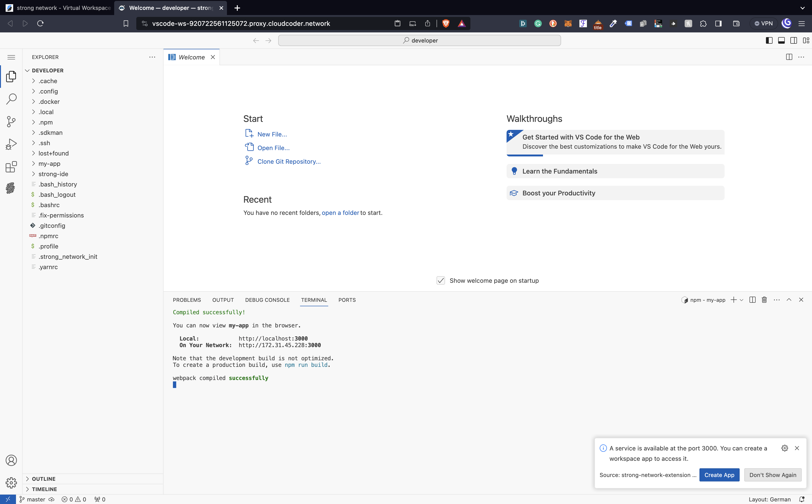Image resolution: width=812 pixels, height=504 pixels.
Task: Open the Accounts icon at bottom sidebar
Action: click(11, 460)
